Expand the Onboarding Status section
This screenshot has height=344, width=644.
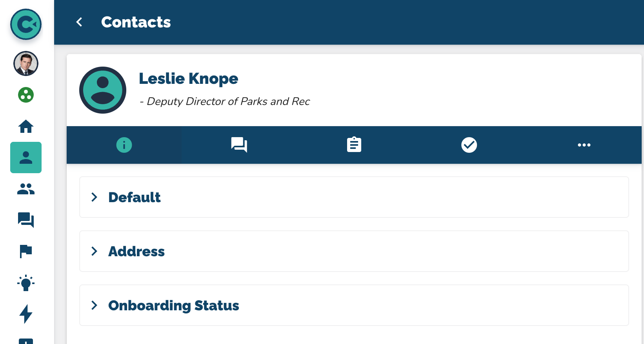[173, 305]
